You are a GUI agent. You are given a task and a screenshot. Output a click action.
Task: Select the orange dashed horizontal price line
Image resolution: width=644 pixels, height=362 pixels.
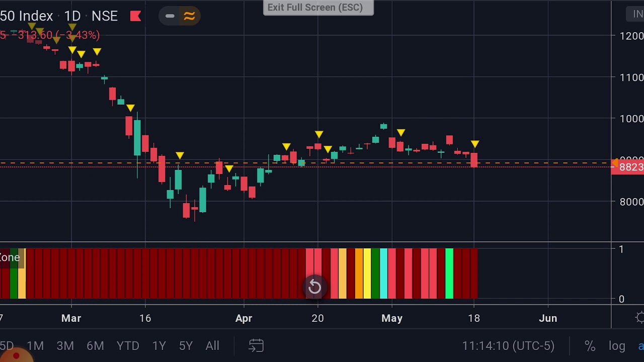pos(305,163)
